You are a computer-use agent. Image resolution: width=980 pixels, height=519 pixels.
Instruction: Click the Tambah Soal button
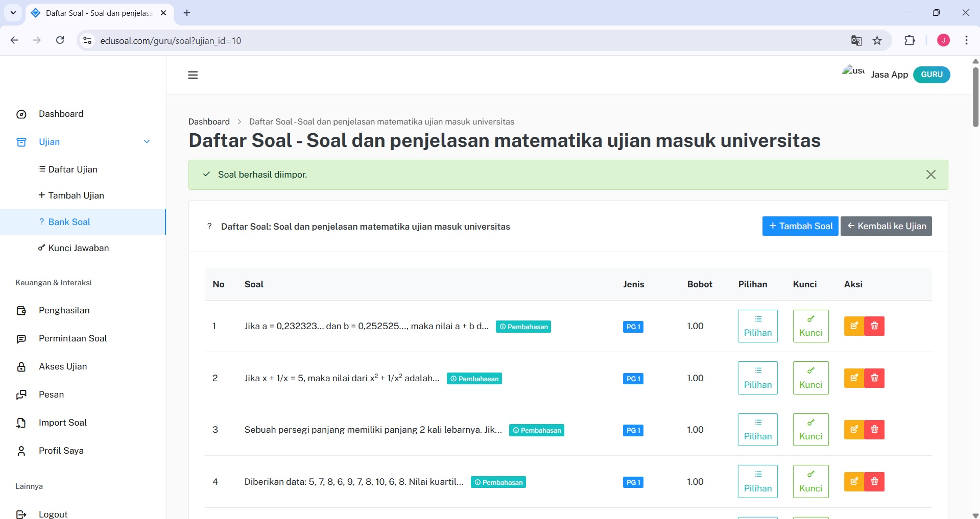tap(800, 226)
